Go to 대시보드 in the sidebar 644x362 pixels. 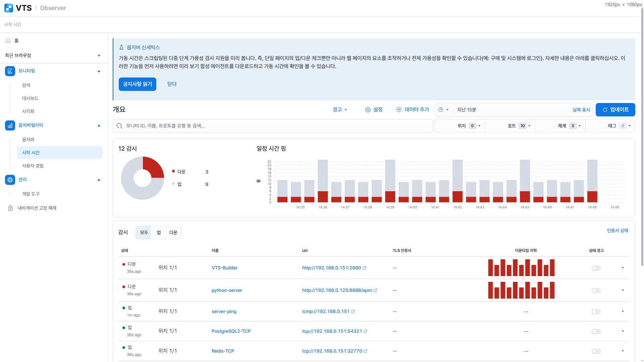30,98
